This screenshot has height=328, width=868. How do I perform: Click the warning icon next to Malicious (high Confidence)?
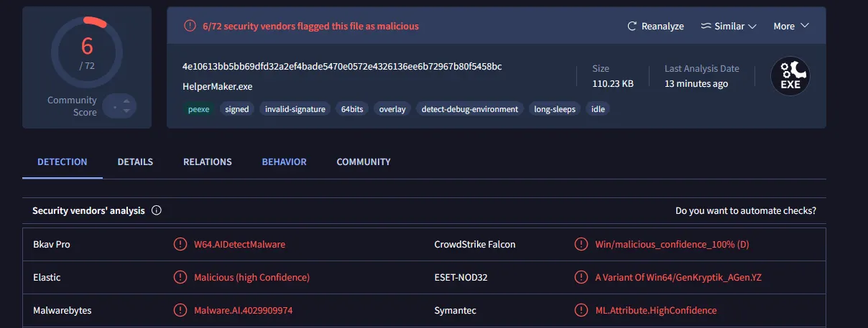[180, 278]
